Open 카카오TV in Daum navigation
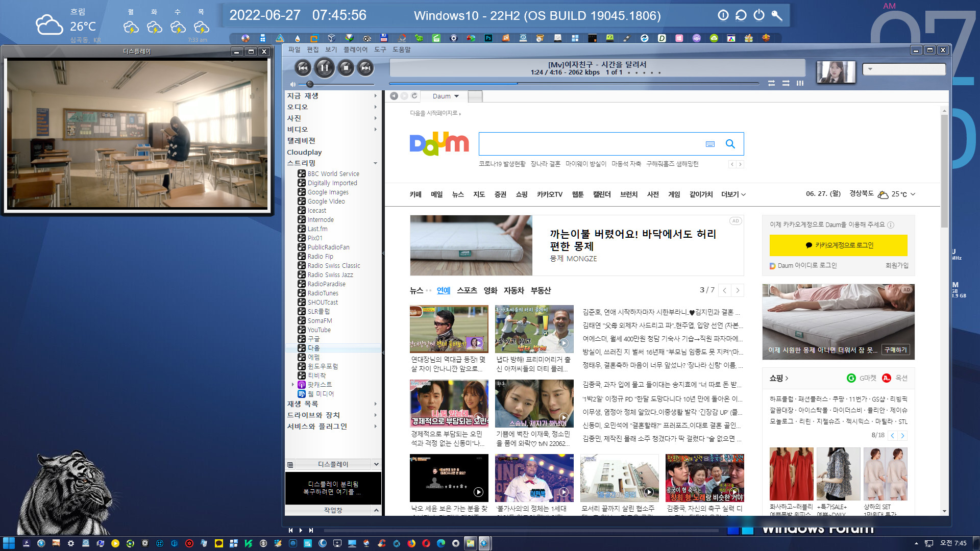This screenshot has width=980, height=551. click(x=550, y=194)
